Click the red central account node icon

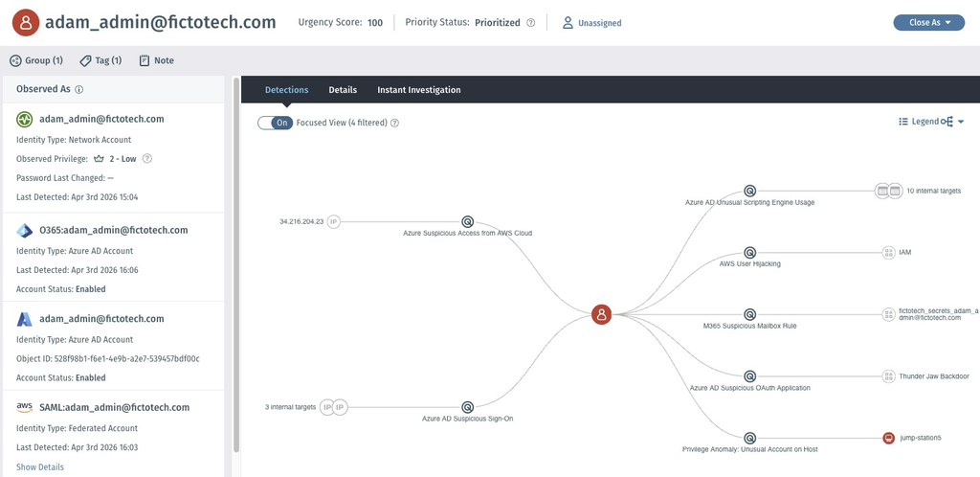[x=601, y=314]
